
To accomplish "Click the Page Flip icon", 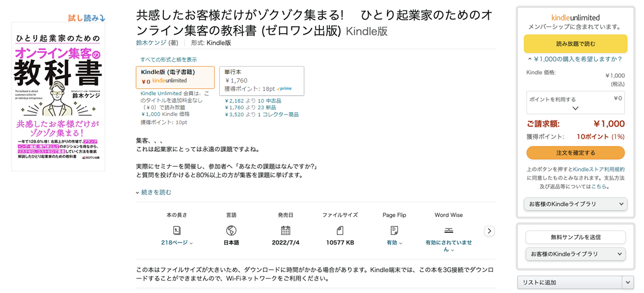I will [394, 231].
